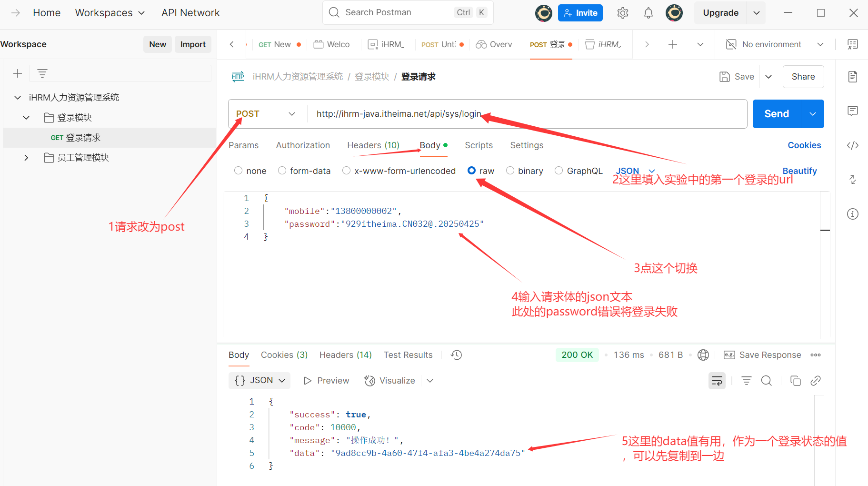Open the No environment selector

[x=775, y=44]
